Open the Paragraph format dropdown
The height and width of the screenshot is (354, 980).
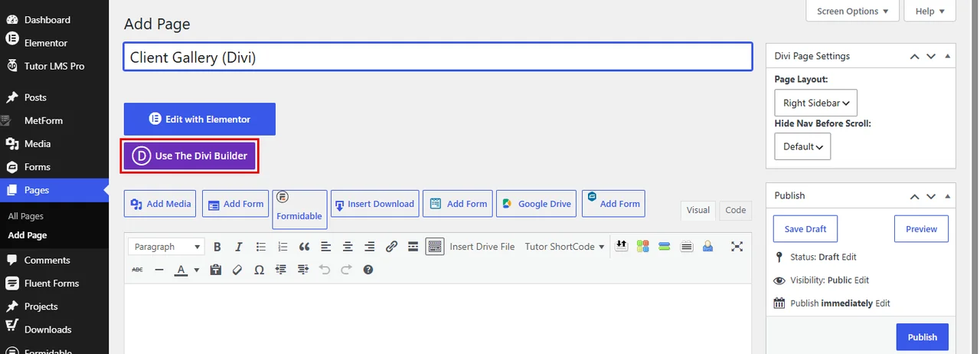click(167, 247)
